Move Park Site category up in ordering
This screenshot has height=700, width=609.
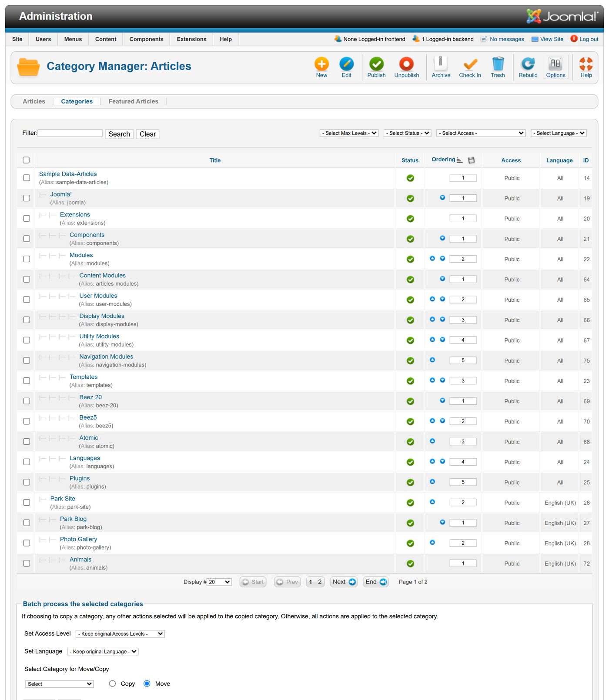click(432, 502)
